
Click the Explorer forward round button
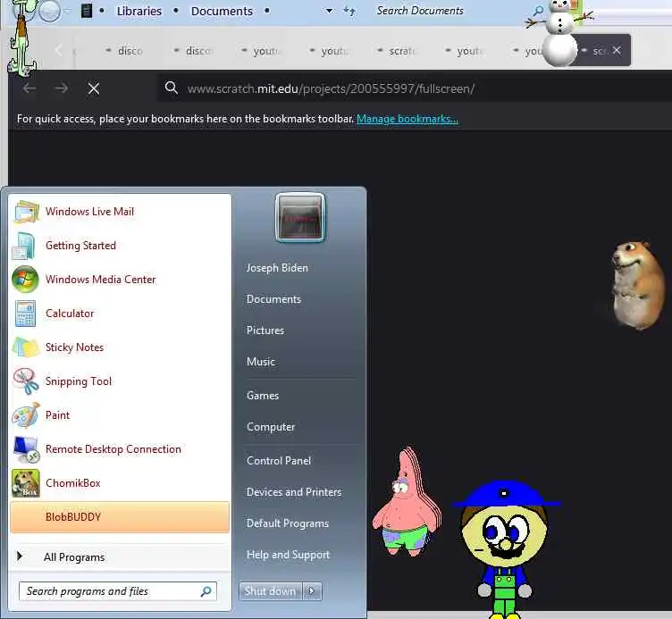click(49, 11)
